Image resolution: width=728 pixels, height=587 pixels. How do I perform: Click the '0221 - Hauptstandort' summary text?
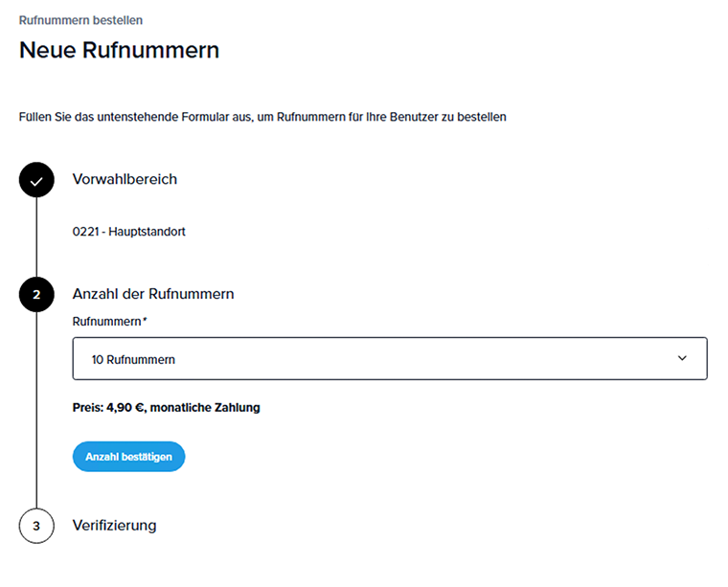[129, 232]
